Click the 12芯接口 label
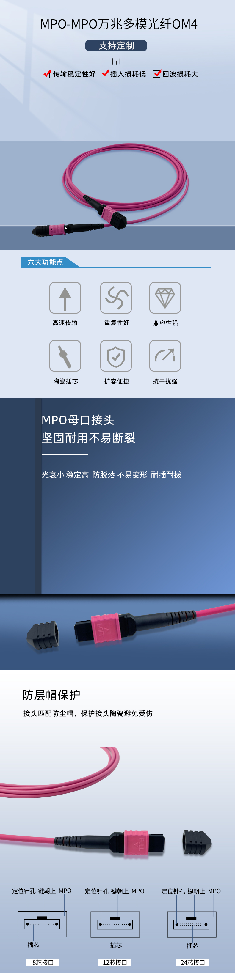The image size is (235, 980). click(x=115, y=962)
